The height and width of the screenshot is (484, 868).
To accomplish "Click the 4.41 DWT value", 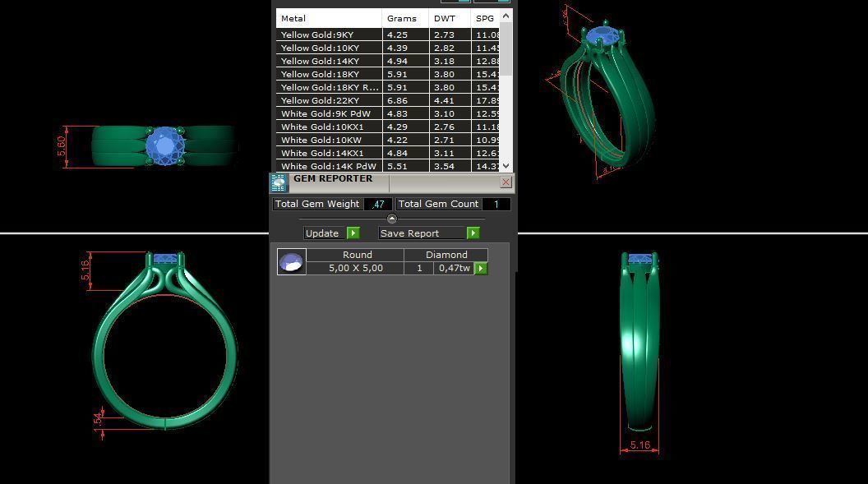I will pyautogui.click(x=444, y=101).
